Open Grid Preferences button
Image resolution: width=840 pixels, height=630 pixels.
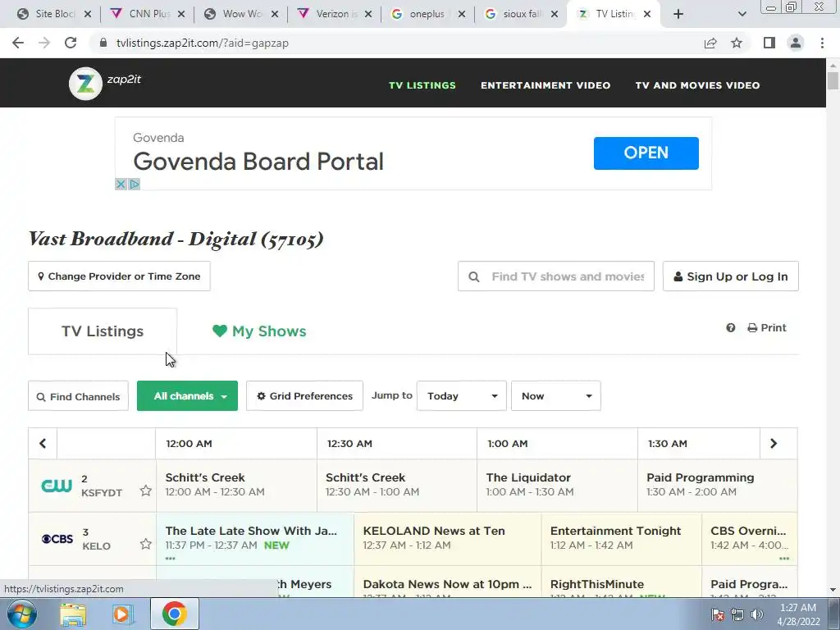[x=304, y=396]
